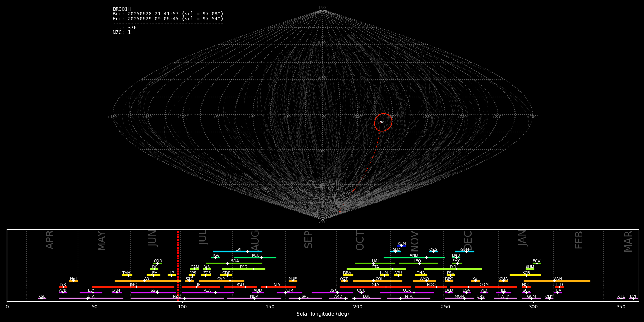Select the LEO shower bar
This screenshot has height=322, width=644.
click(x=418, y=263)
